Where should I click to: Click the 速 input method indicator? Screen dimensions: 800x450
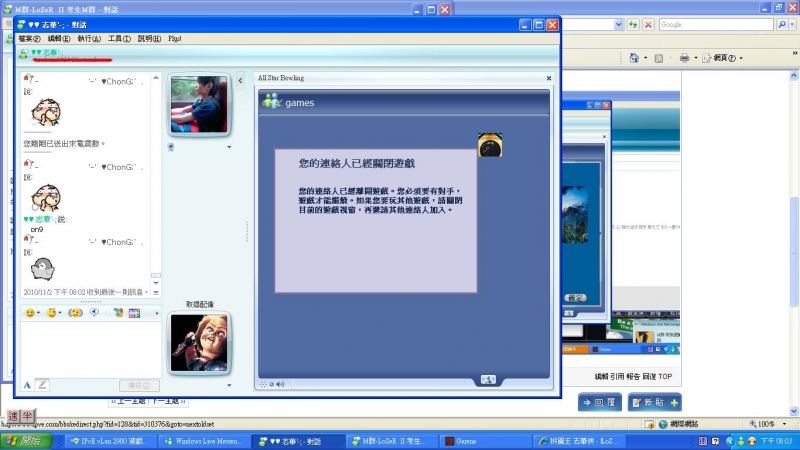(13, 416)
